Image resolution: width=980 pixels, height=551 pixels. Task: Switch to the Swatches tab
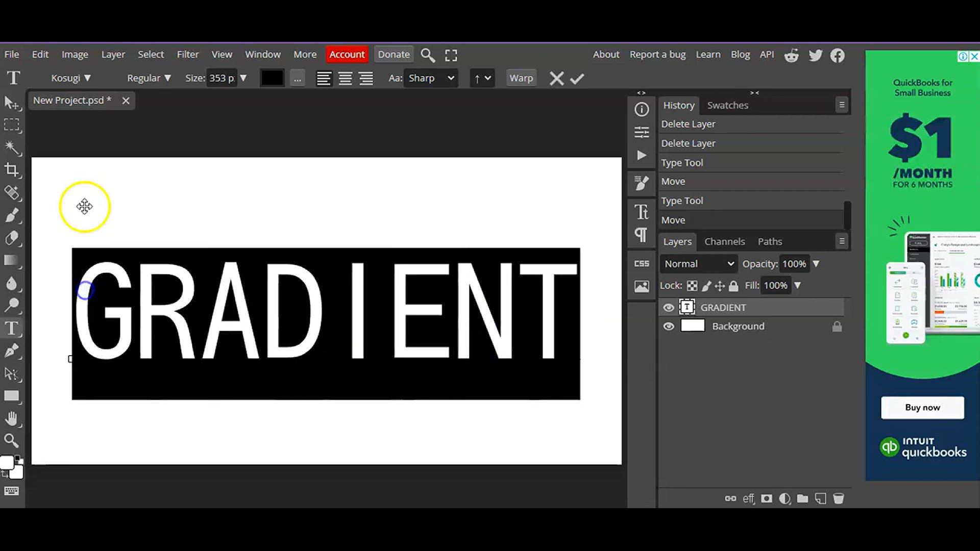tap(727, 105)
